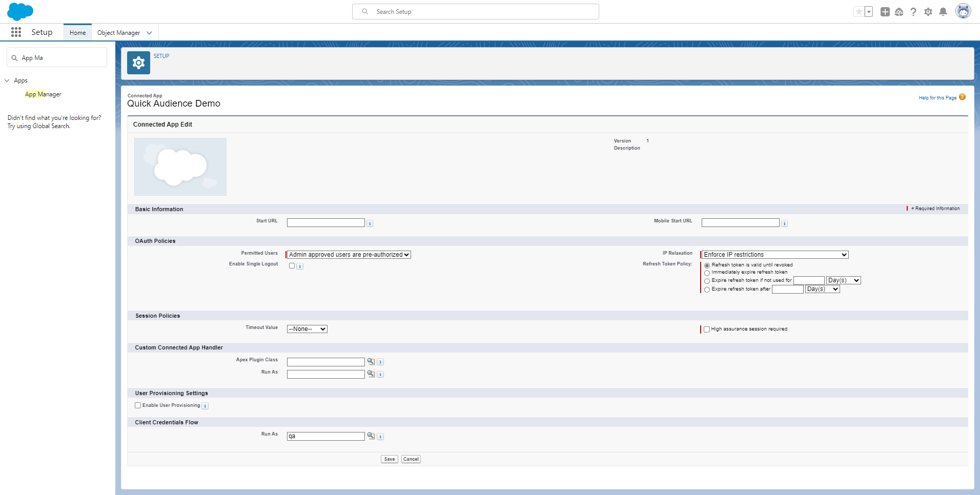Open the Timeout Value dropdown
The image size is (980, 495).
307,329
